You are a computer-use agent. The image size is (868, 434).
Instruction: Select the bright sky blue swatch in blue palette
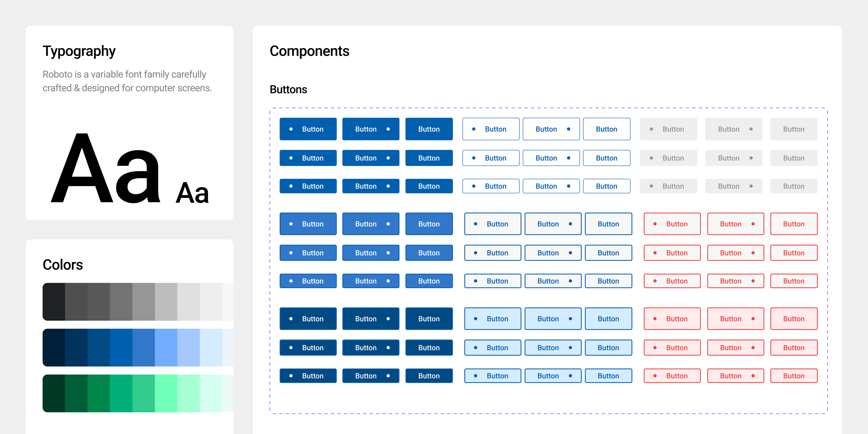coord(166,347)
